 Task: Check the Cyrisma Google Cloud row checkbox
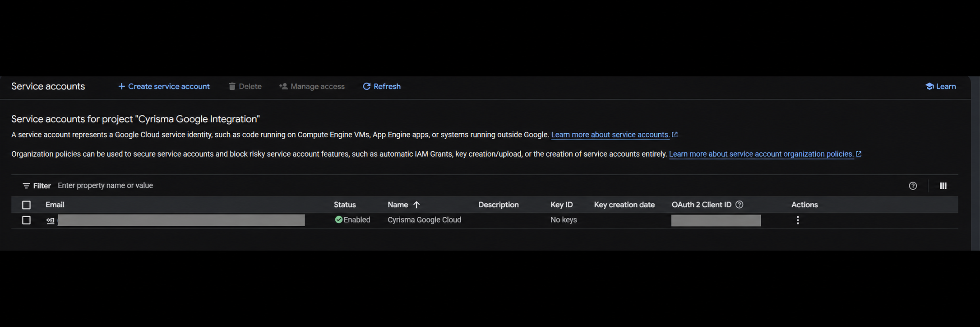click(26, 220)
